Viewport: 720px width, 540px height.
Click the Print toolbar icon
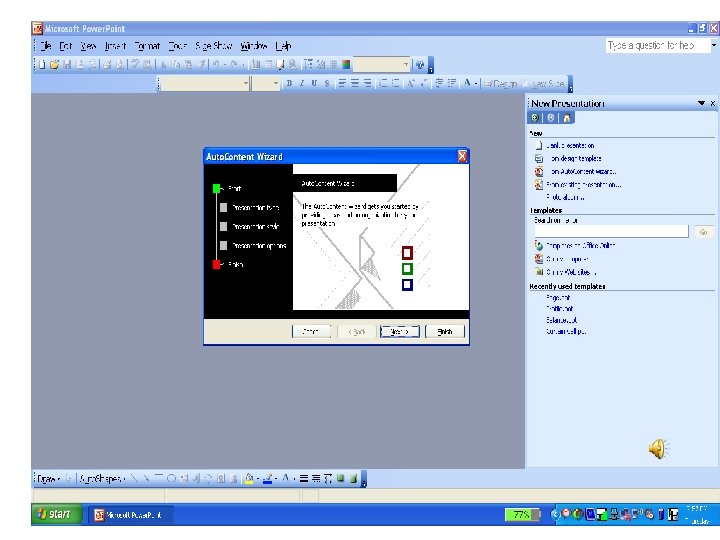(x=107, y=65)
